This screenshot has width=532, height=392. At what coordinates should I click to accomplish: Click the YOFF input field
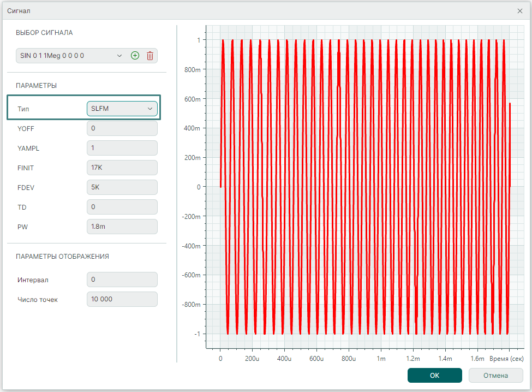pos(122,128)
